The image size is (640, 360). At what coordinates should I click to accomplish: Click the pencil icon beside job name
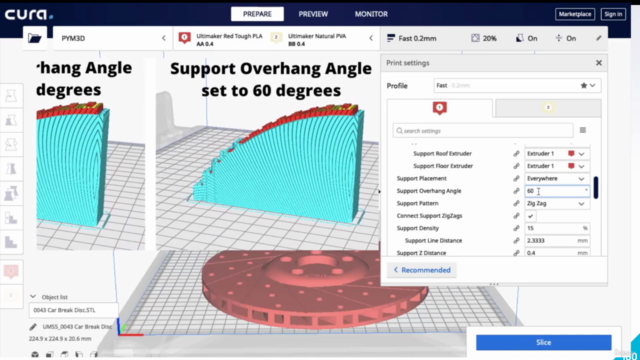[x=33, y=327]
